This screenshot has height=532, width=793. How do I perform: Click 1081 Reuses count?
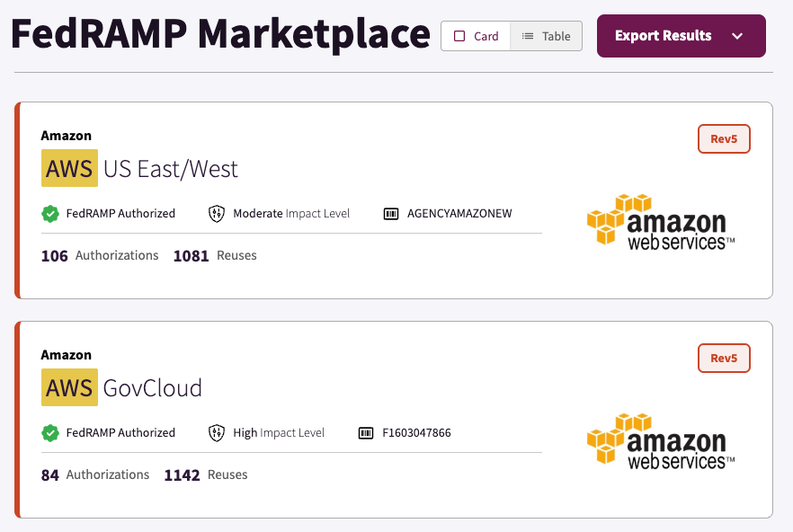(215, 256)
